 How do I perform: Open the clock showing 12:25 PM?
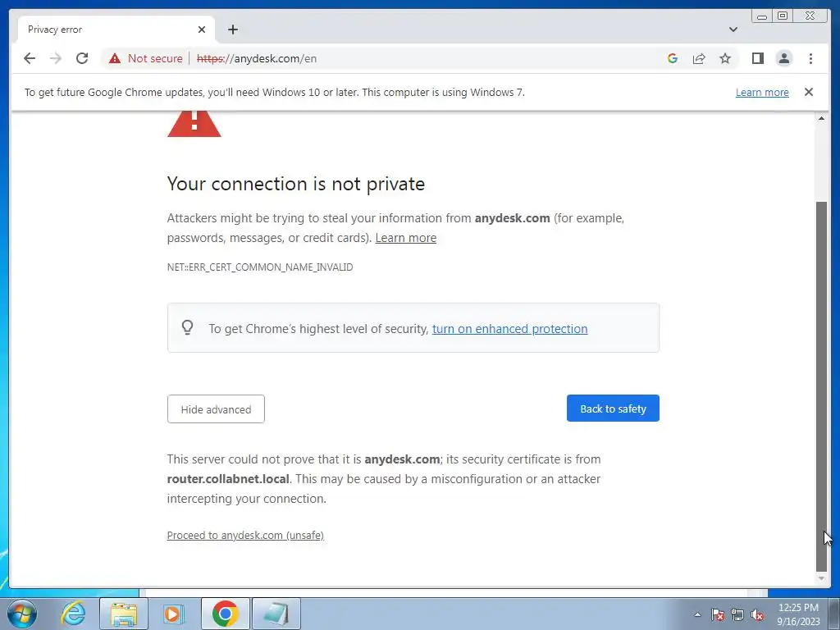coord(798,614)
